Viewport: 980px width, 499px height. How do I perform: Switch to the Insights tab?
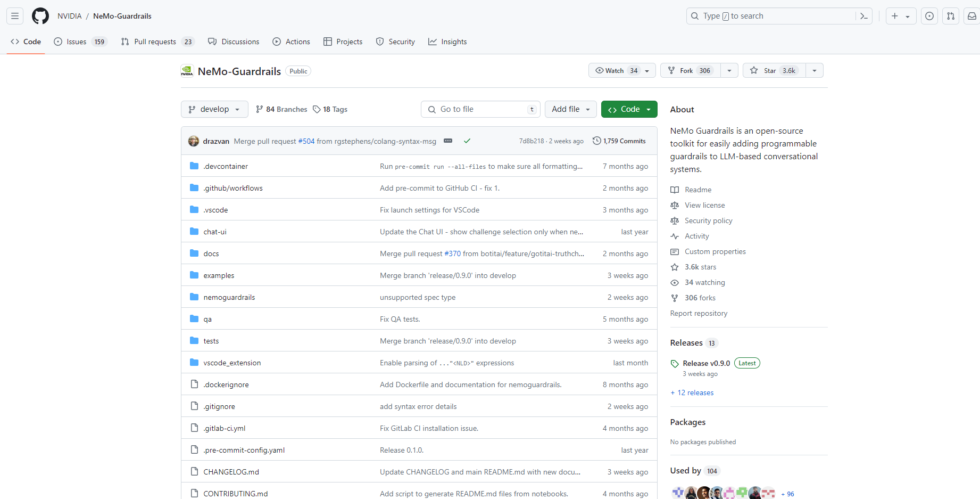(447, 42)
